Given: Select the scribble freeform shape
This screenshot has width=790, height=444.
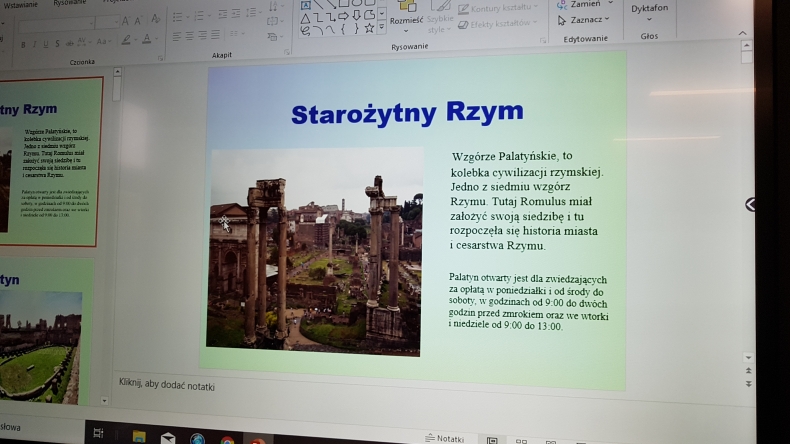Looking at the screenshot, I should click(x=305, y=31).
